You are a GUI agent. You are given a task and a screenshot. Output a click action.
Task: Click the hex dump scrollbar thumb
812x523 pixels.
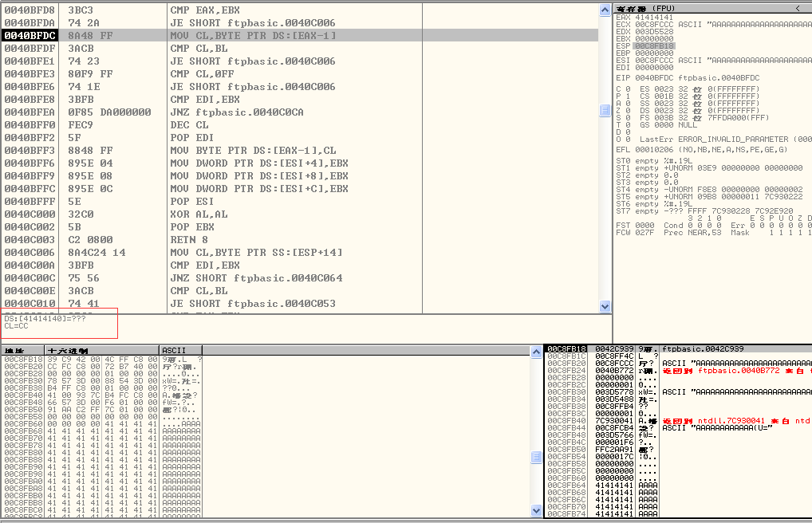tap(537, 457)
